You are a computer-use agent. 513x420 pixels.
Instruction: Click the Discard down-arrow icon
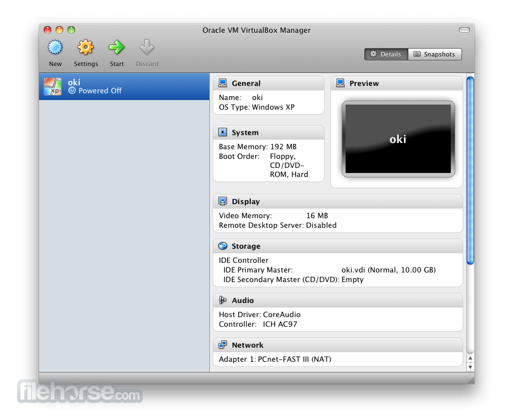pos(146,47)
